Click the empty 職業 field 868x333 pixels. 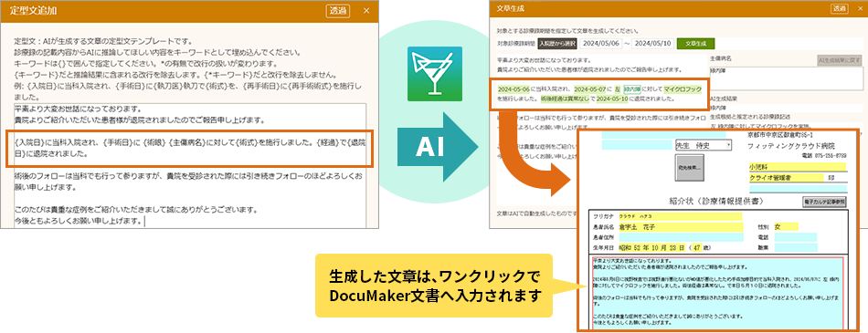tap(795, 246)
